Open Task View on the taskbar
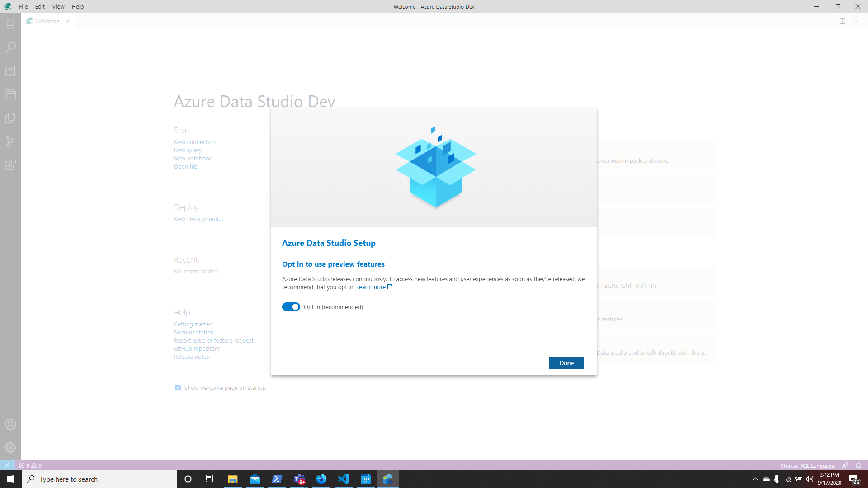Viewport: 868px width, 488px height. tap(210, 479)
